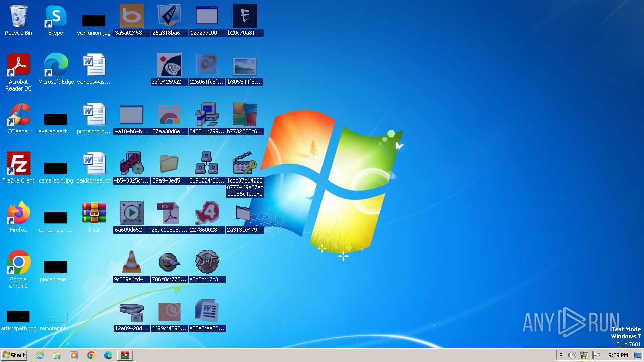Select the CCleaner desktop shortcut

pyautogui.click(x=18, y=115)
